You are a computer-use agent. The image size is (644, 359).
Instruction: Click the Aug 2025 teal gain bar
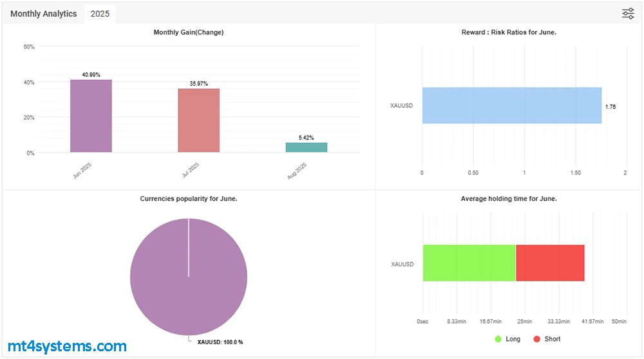click(307, 147)
